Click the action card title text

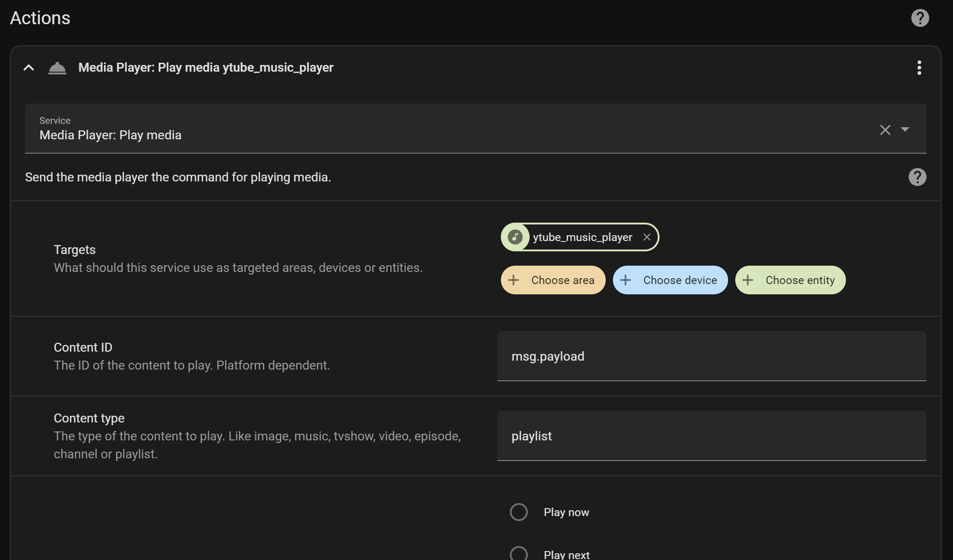pos(206,68)
